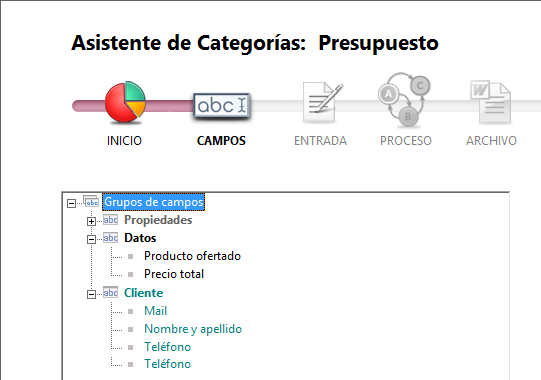The image size is (541, 380).
Task: Collapse the Grupos de campos root node
Action: [71, 203]
